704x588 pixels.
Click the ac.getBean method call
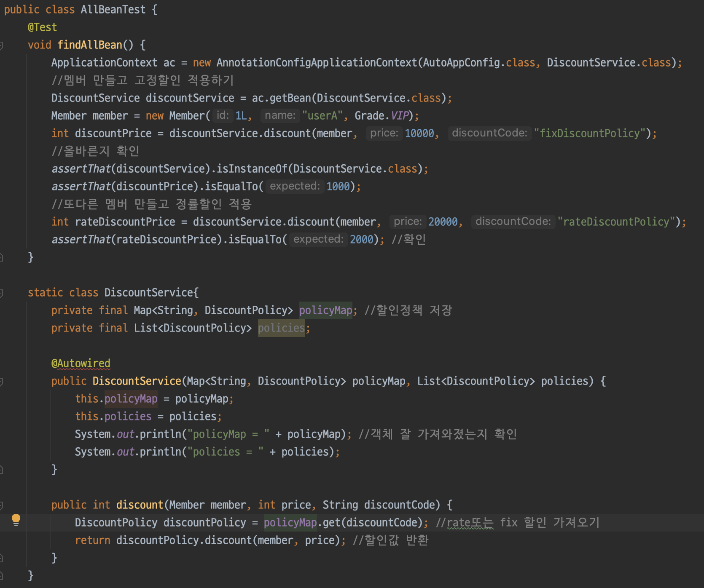282,98
